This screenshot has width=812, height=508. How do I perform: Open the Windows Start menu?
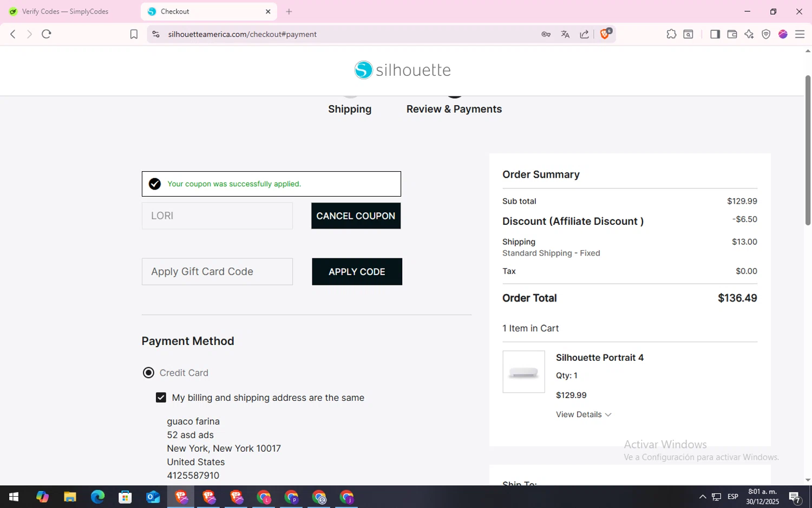[14, 497]
